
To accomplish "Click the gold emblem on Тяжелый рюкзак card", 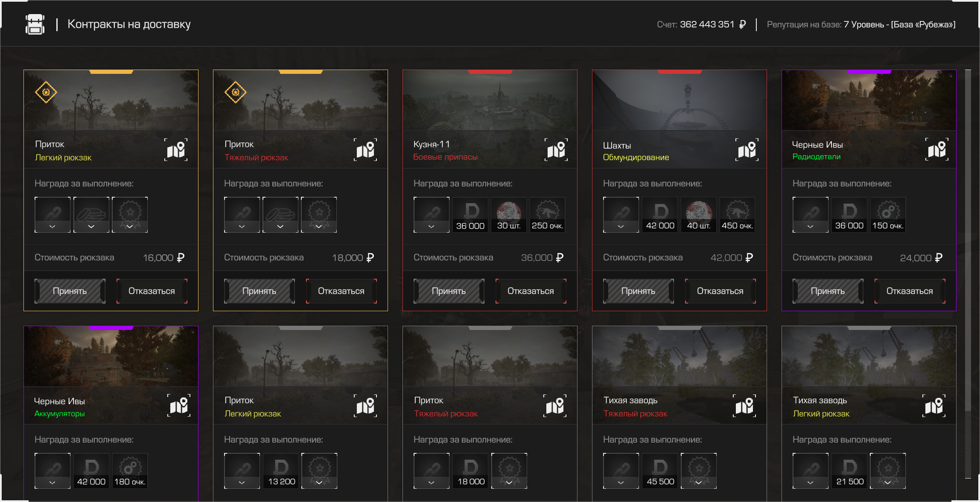I will pyautogui.click(x=235, y=92).
